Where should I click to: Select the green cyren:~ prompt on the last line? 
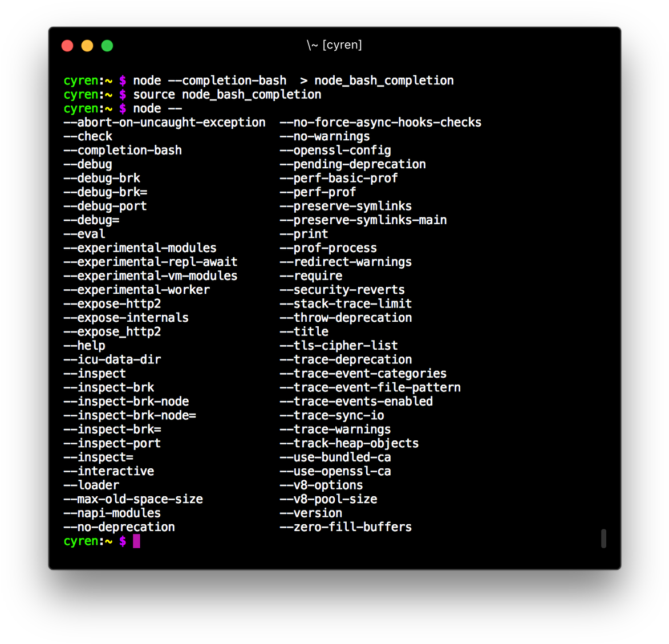(x=88, y=541)
